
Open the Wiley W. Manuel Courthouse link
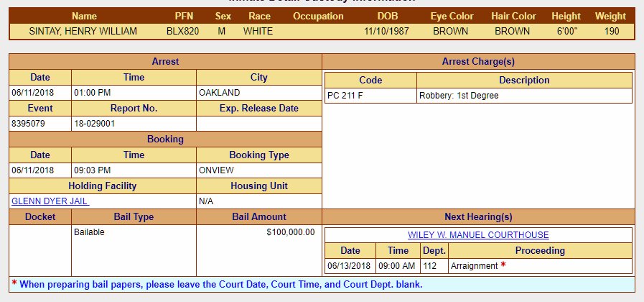(478, 235)
